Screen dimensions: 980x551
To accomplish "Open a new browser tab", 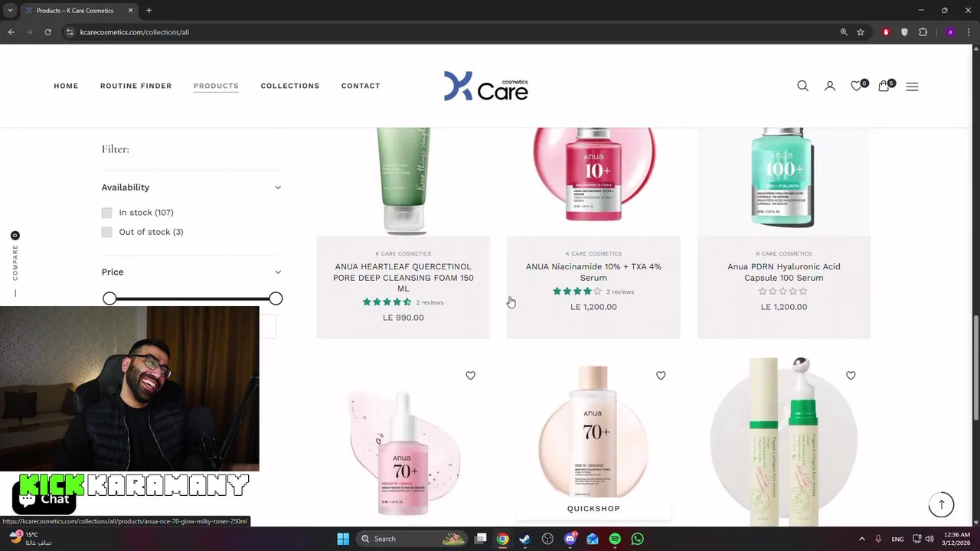I will tap(149, 11).
